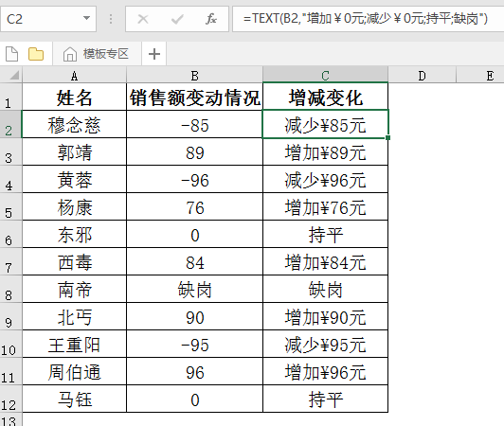Image resolution: width=504 pixels, height=426 pixels.
Task: Click the confirm checkmark icon in formula bar
Action: click(177, 19)
